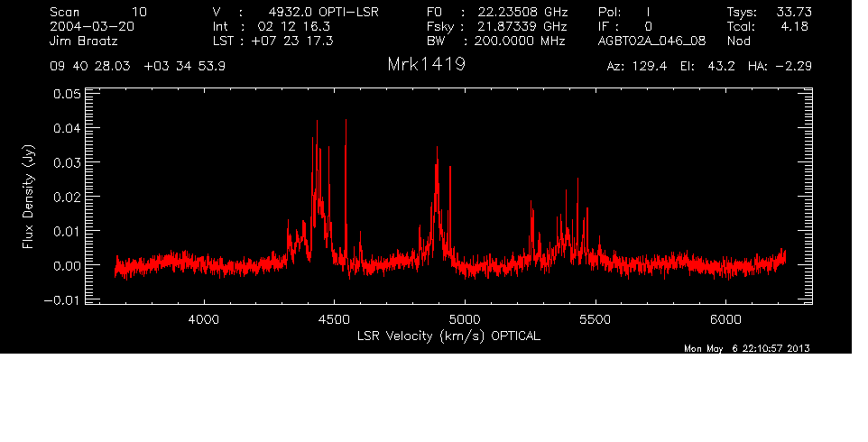Click the project code AGBT02A_046_08

[x=650, y=41]
